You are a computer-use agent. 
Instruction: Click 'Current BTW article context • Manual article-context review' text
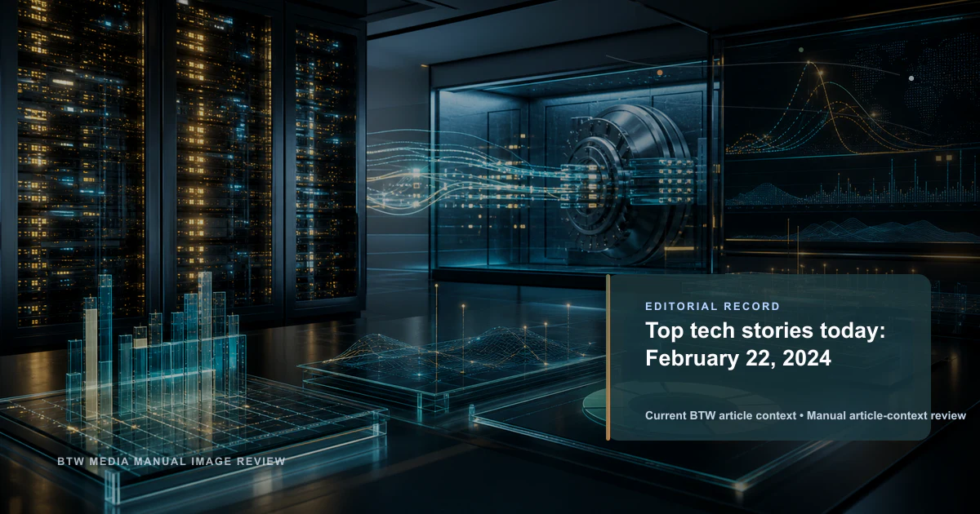click(805, 416)
